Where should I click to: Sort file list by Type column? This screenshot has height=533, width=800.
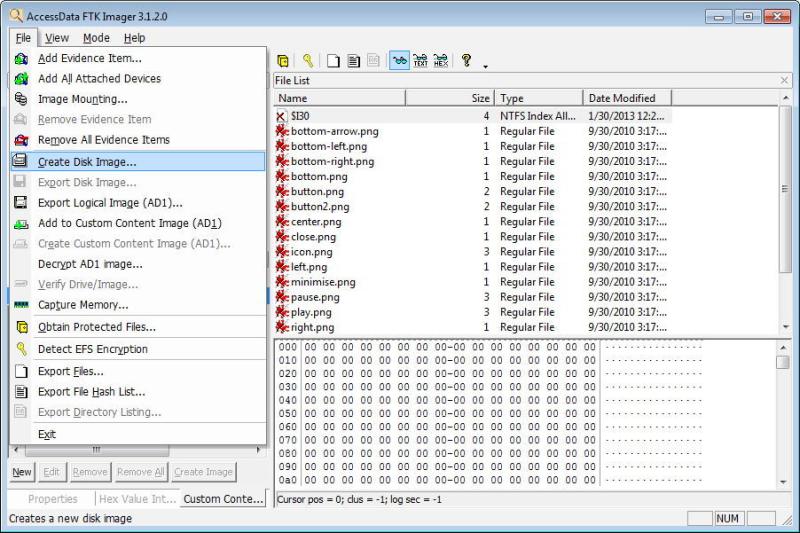tap(539, 98)
